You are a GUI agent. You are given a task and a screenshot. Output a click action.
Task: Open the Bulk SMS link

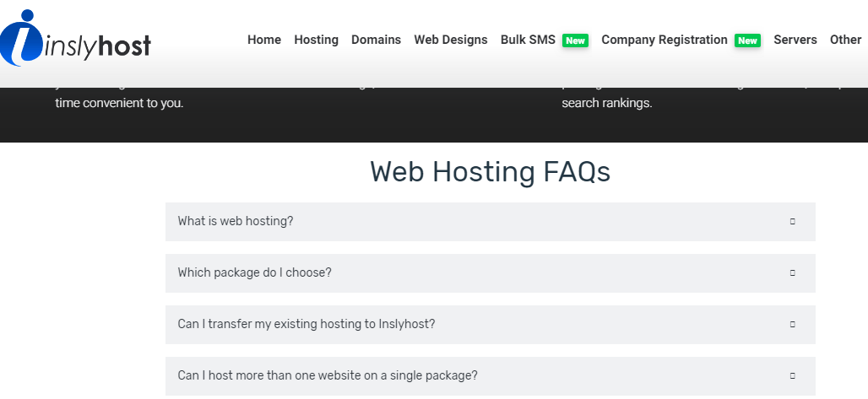point(528,40)
